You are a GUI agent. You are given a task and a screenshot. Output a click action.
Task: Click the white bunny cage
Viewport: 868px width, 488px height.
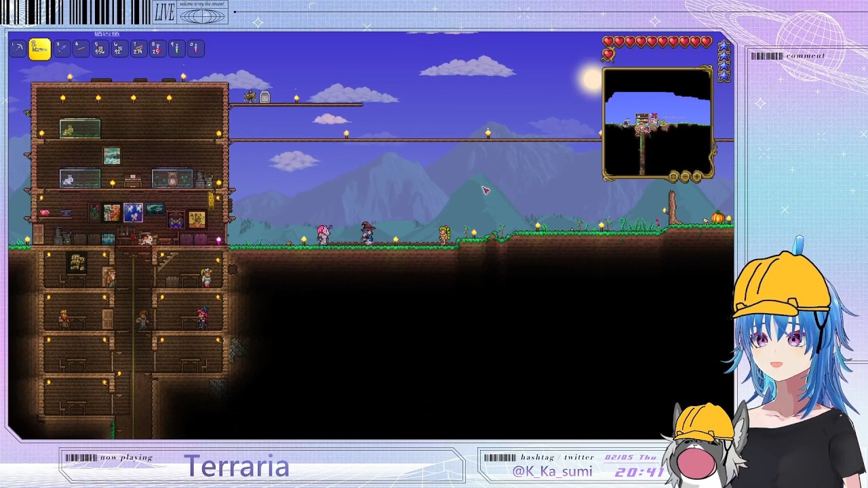pyautogui.click(x=80, y=179)
